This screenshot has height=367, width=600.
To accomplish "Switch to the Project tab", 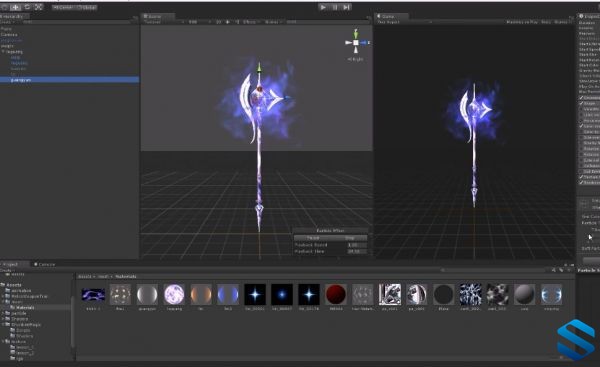I will pos(14,264).
